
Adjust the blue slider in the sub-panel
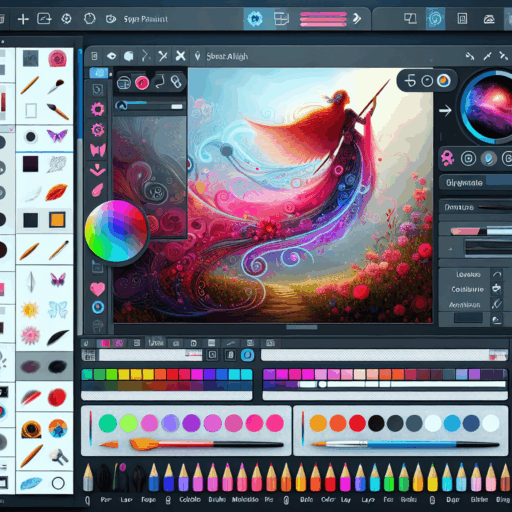[149, 106]
